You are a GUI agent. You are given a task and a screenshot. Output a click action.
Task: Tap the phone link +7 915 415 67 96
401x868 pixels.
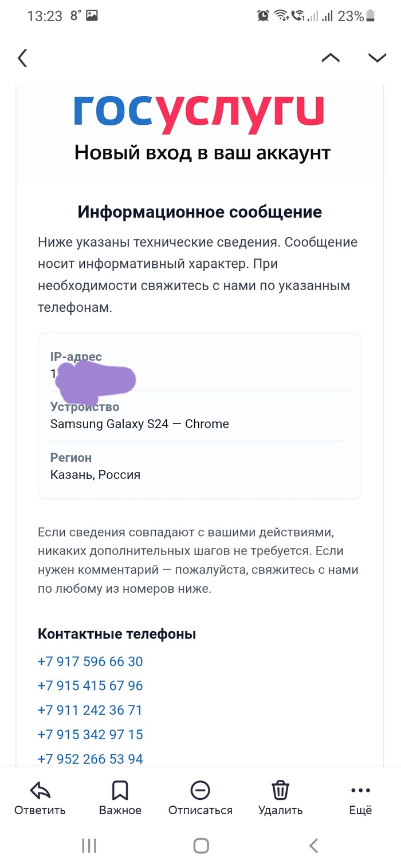tap(90, 685)
